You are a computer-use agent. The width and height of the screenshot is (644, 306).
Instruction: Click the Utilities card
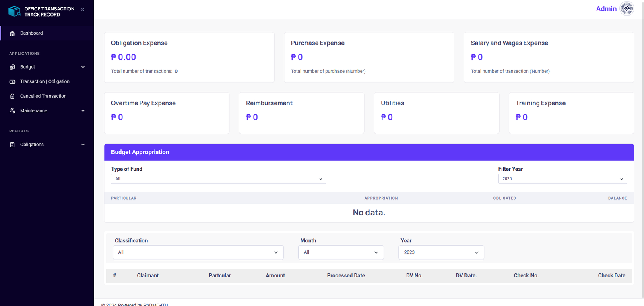(x=436, y=113)
